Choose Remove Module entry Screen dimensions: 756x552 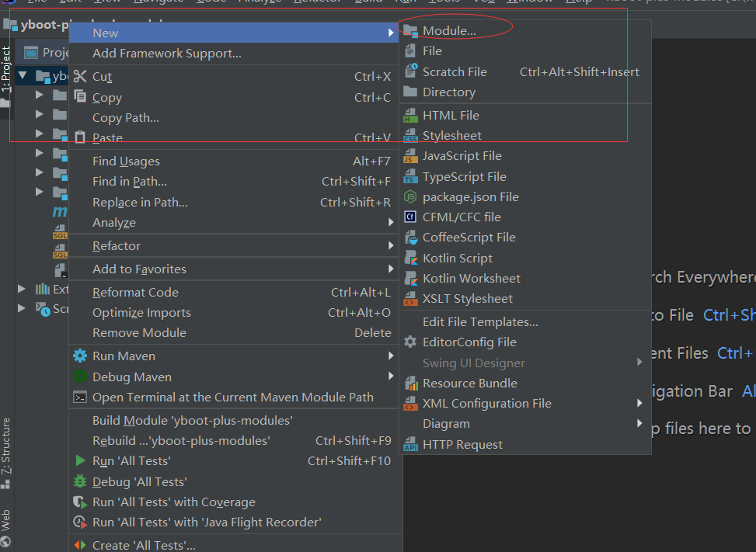[x=235, y=333]
